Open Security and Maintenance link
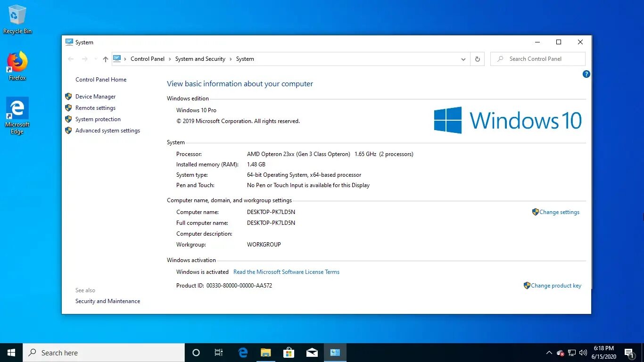 click(x=107, y=301)
